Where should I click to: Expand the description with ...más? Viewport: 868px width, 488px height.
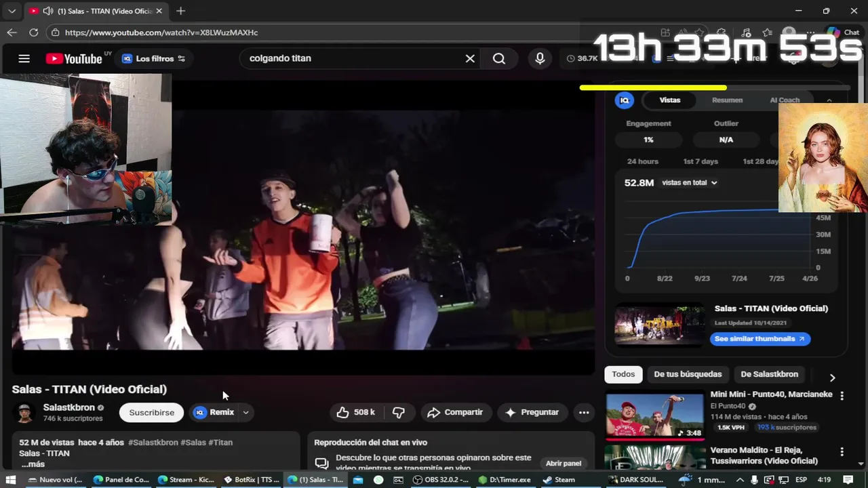click(33, 464)
